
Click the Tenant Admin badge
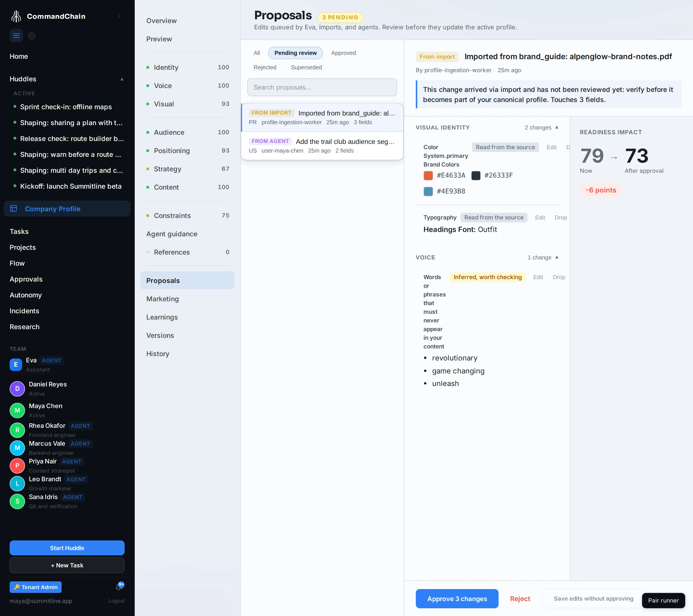tap(36, 587)
